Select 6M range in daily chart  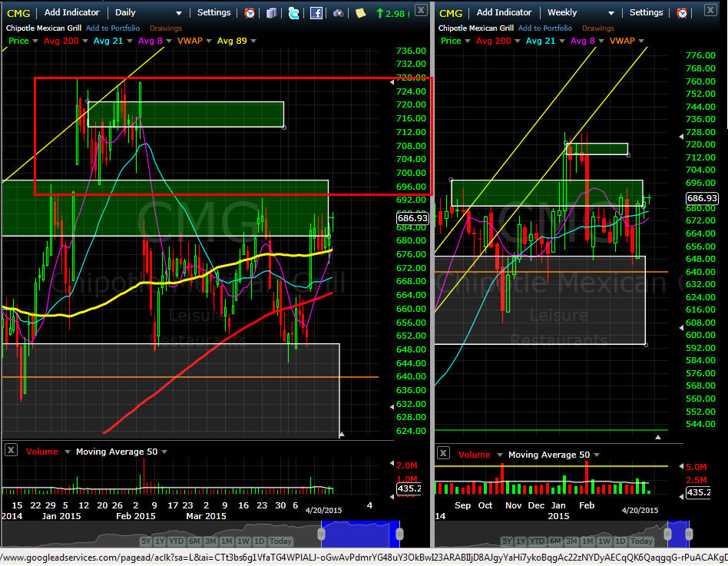point(194,541)
